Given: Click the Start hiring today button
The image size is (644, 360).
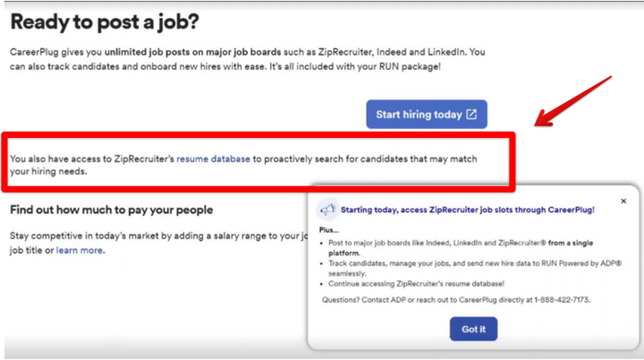Looking at the screenshot, I should [419, 115].
